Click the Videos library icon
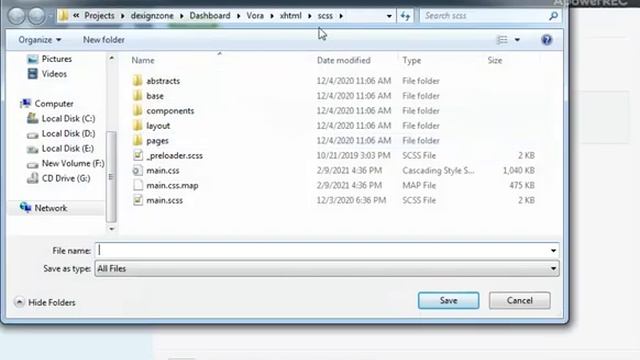Screen dimensions: 640x360 [x=32, y=74]
